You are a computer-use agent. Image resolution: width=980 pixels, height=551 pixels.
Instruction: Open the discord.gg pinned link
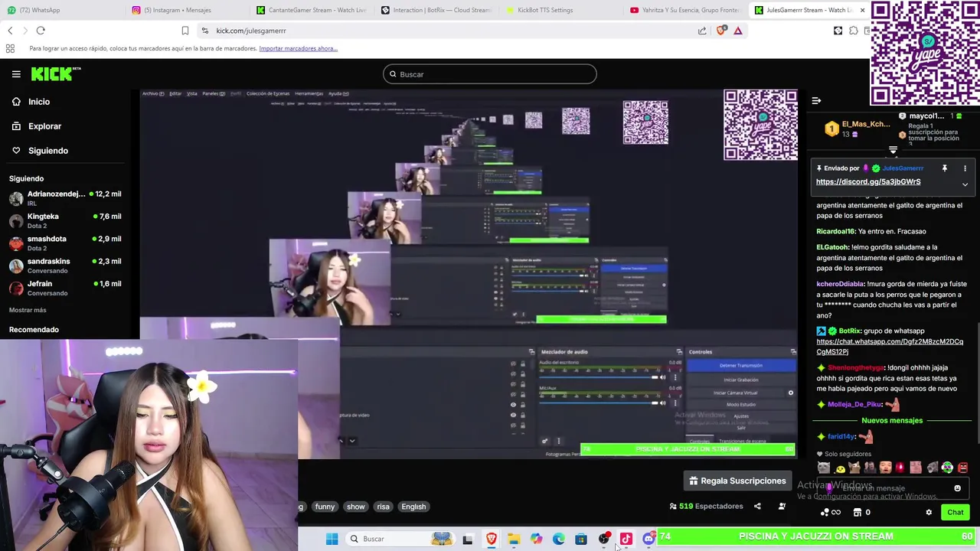point(868,182)
